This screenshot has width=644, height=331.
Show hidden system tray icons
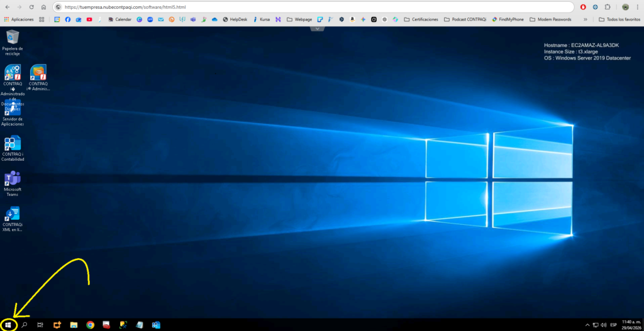point(588,325)
